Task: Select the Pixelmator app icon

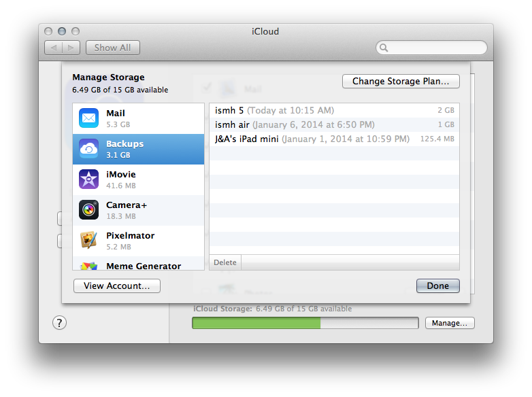Action: pos(88,240)
